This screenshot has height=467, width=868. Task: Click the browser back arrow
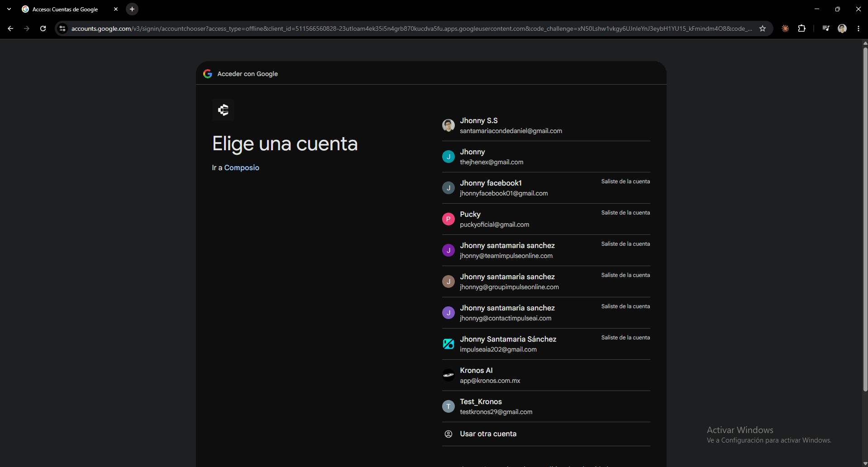[10, 29]
